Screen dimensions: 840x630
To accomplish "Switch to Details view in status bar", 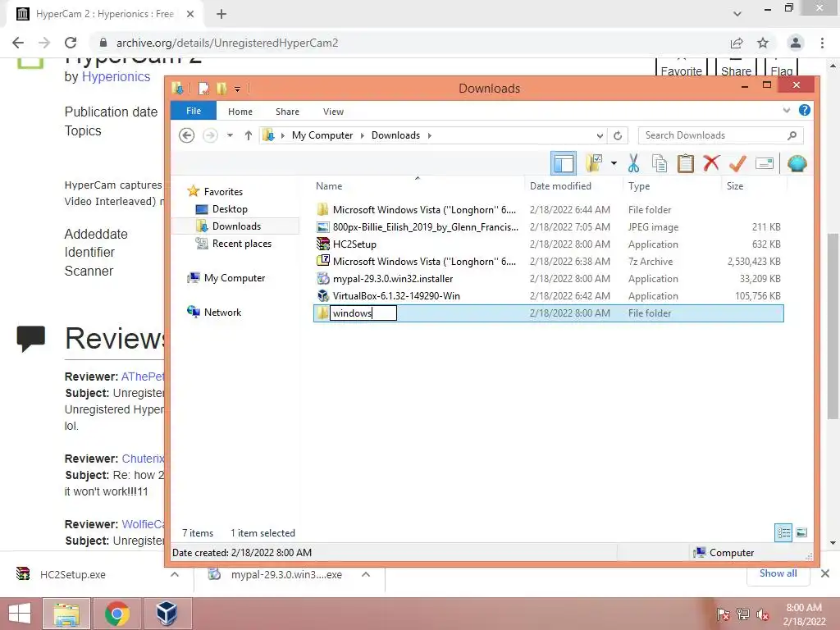I will click(783, 532).
